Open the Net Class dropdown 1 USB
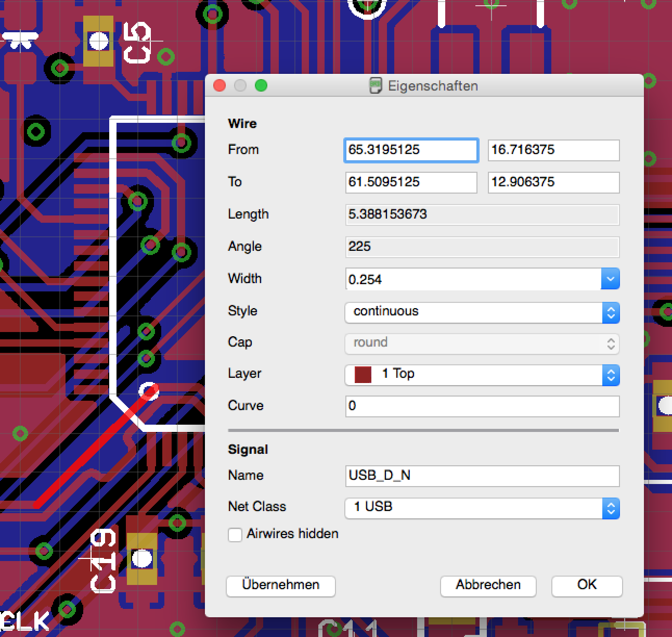672x637 pixels. click(482, 507)
